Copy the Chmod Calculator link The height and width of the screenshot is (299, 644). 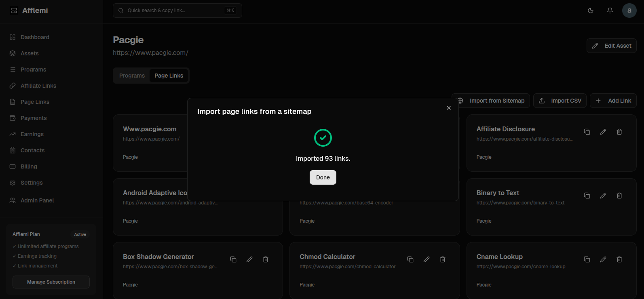point(410,259)
